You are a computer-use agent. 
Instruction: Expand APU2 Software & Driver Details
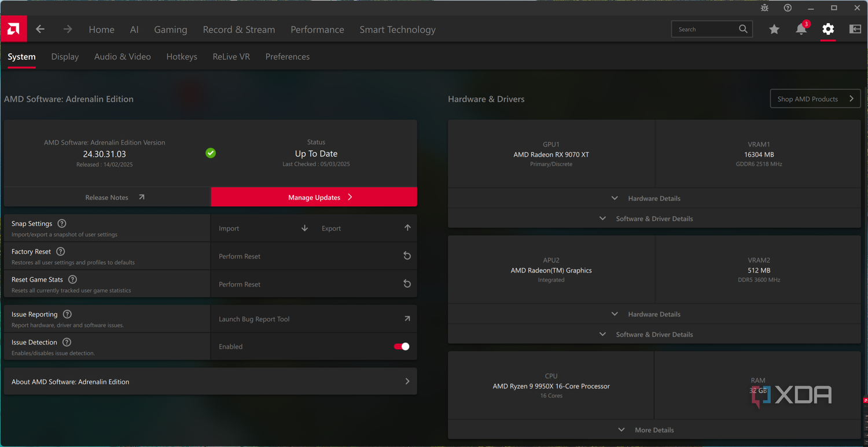coord(654,334)
